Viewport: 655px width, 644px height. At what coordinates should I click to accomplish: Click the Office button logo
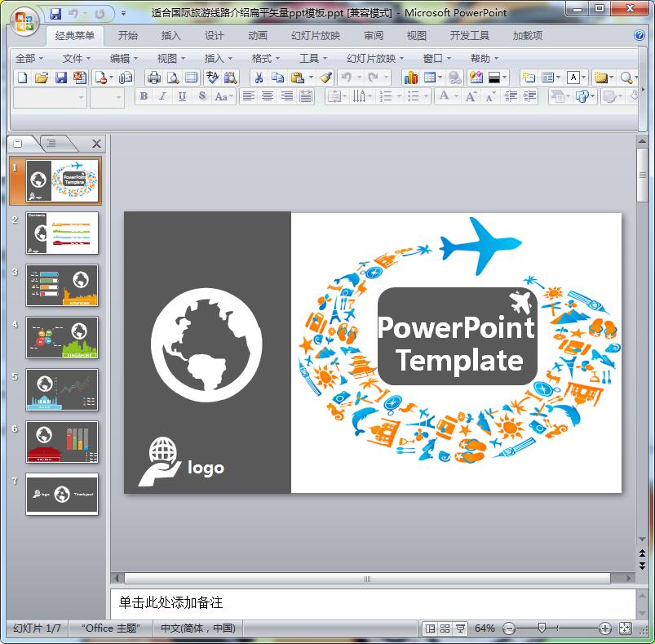[x=24, y=21]
